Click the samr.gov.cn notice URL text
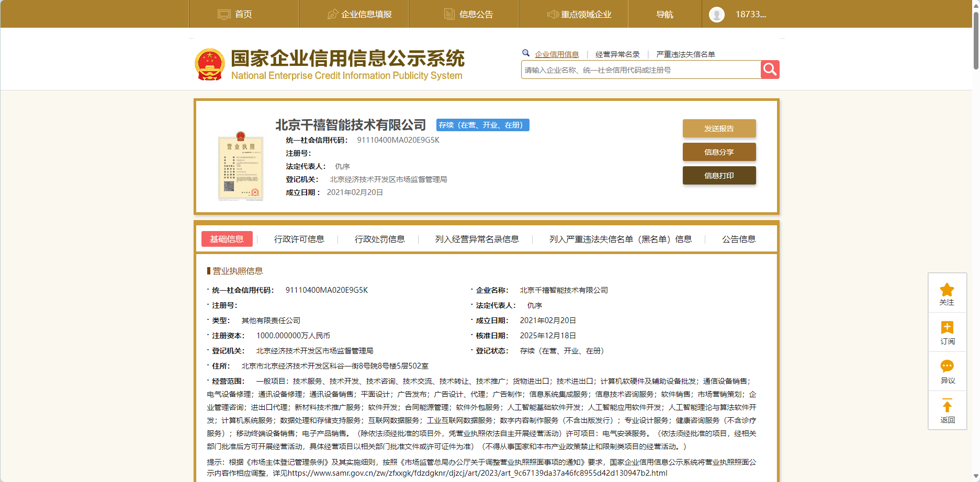980x482 pixels. click(x=477, y=473)
